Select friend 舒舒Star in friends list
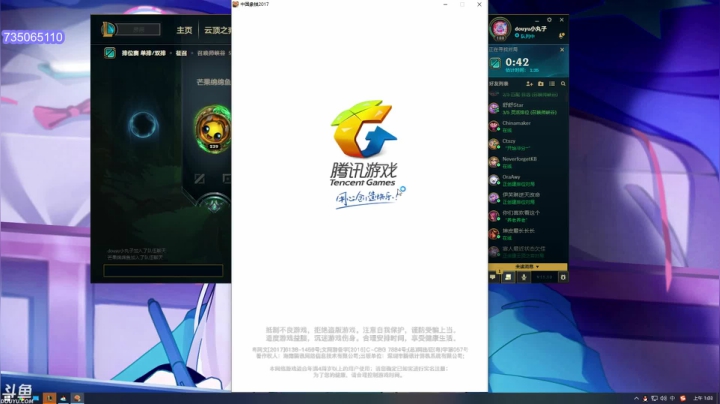 (528, 108)
